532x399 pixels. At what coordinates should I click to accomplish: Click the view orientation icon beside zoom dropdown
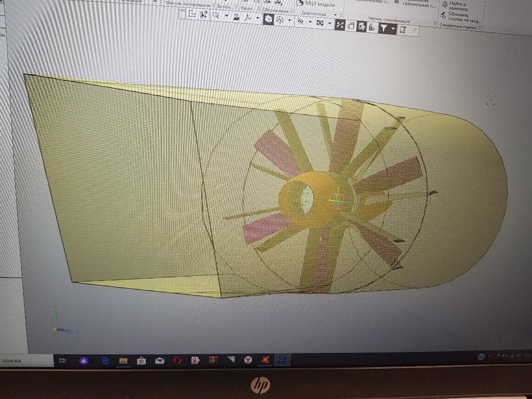236,17
